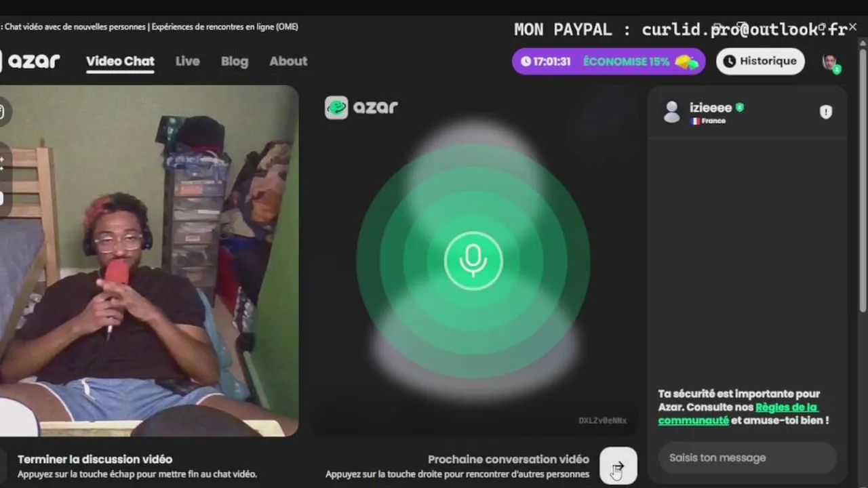Click the Azar logo above the microphone
The height and width of the screenshot is (488, 868).
(x=361, y=107)
